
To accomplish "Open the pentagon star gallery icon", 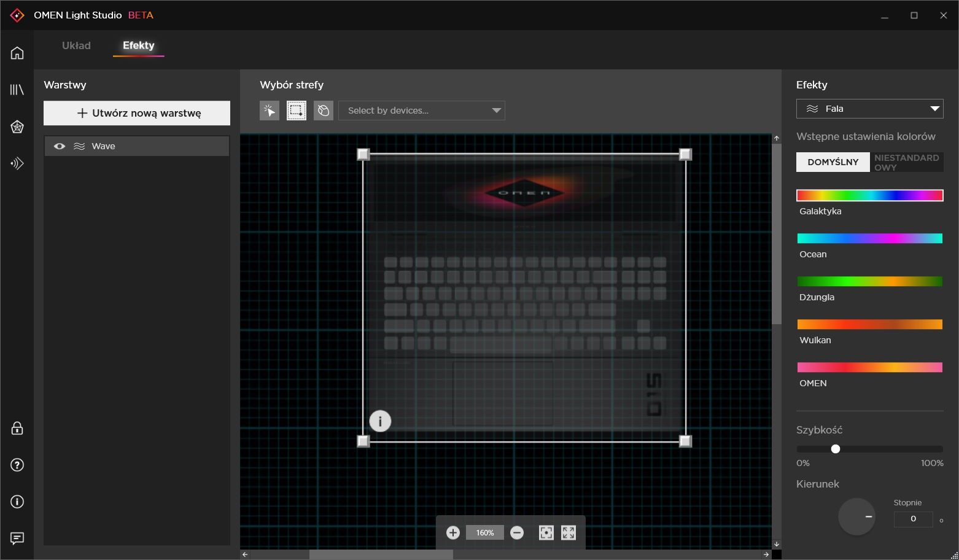I will point(17,126).
